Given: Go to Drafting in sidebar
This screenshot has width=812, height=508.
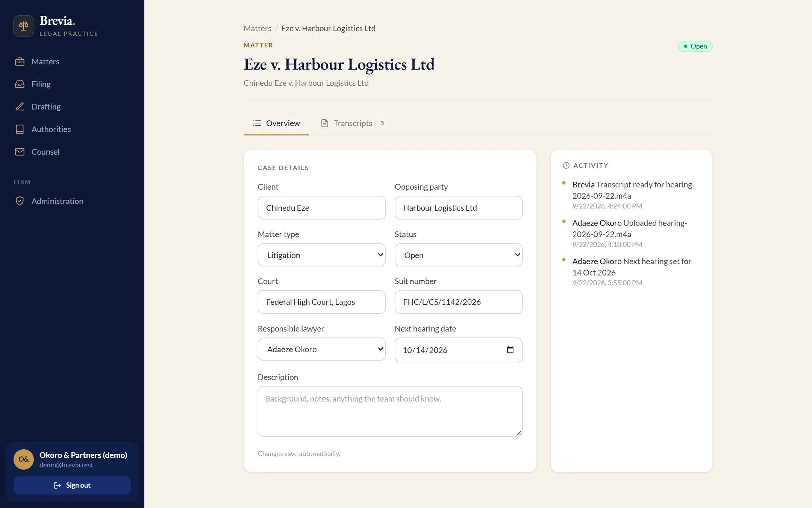Looking at the screenshot, I should coord(72,107).
